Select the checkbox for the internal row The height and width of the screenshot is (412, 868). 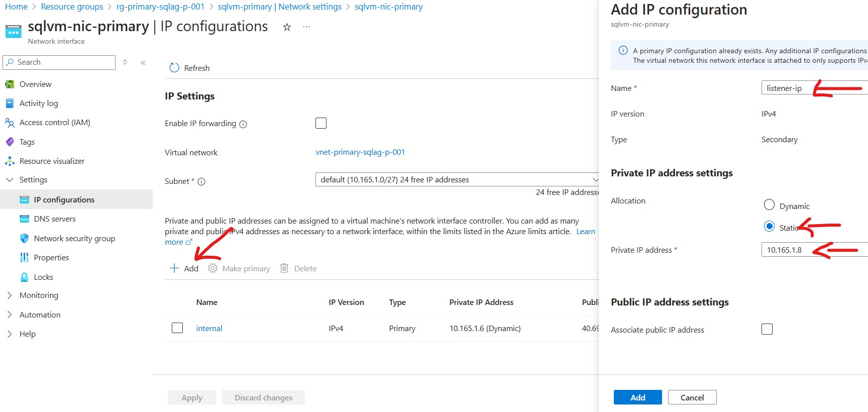[177, 328]
